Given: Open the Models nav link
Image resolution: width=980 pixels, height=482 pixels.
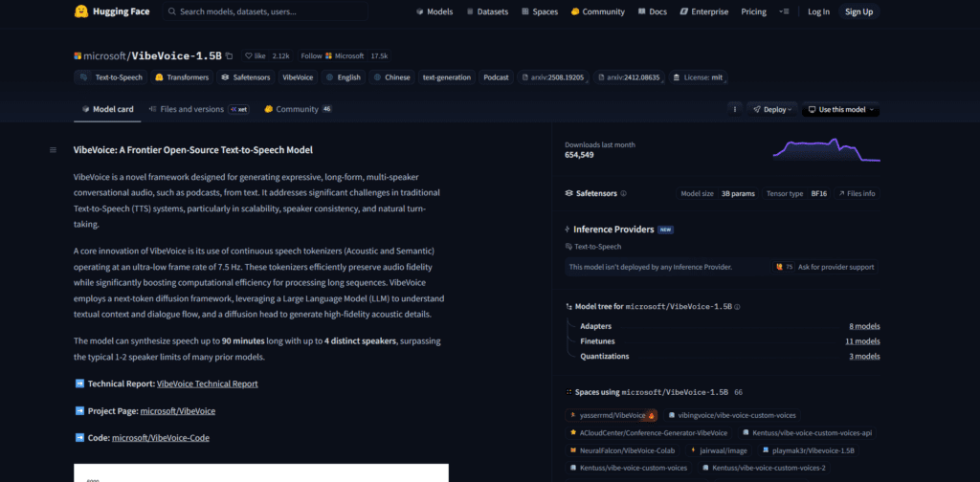Looking at the screenshot, I should pyautogui.click(x=434, y=11).
